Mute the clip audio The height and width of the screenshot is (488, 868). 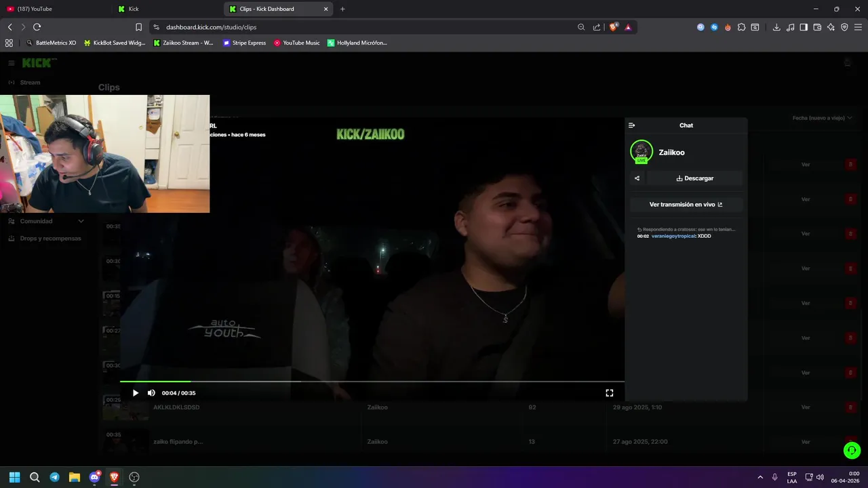pyautogui.click(x=151, y=393)
